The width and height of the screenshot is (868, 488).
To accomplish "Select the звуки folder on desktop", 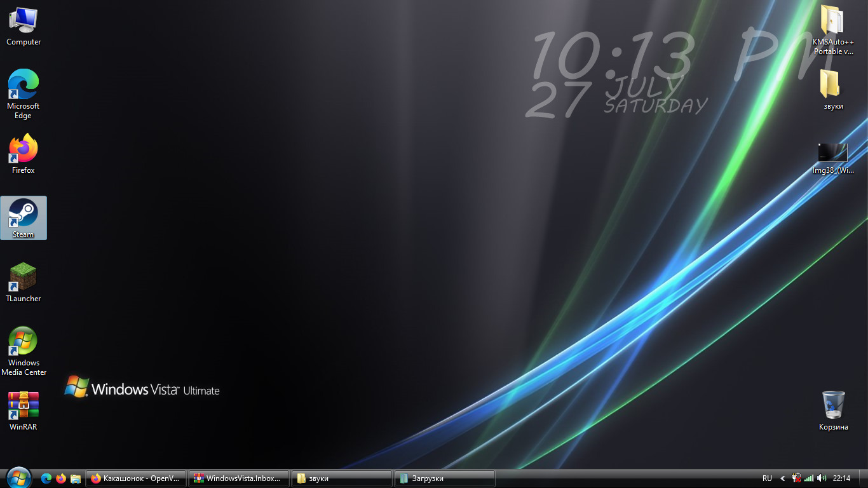I will pyautogui.click(x=833, y=90).
